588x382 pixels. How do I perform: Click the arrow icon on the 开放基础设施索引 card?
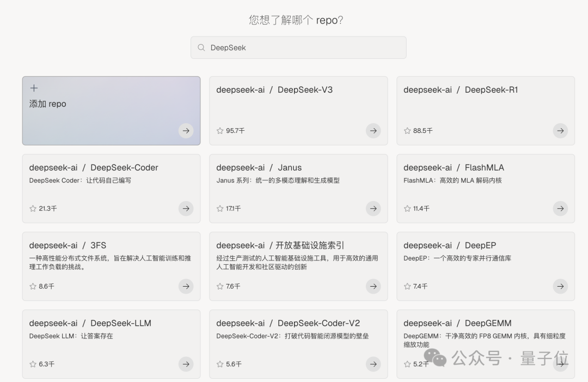click(373, 286)
